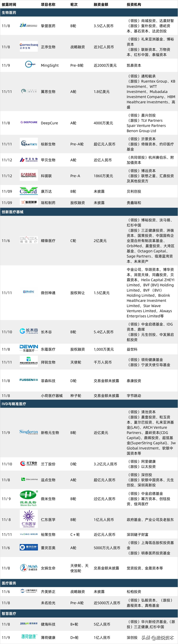Viewport: 178px width, 644px height.
Task: Click the 4000万美元 funding amount cell
Action: [103, 123]
